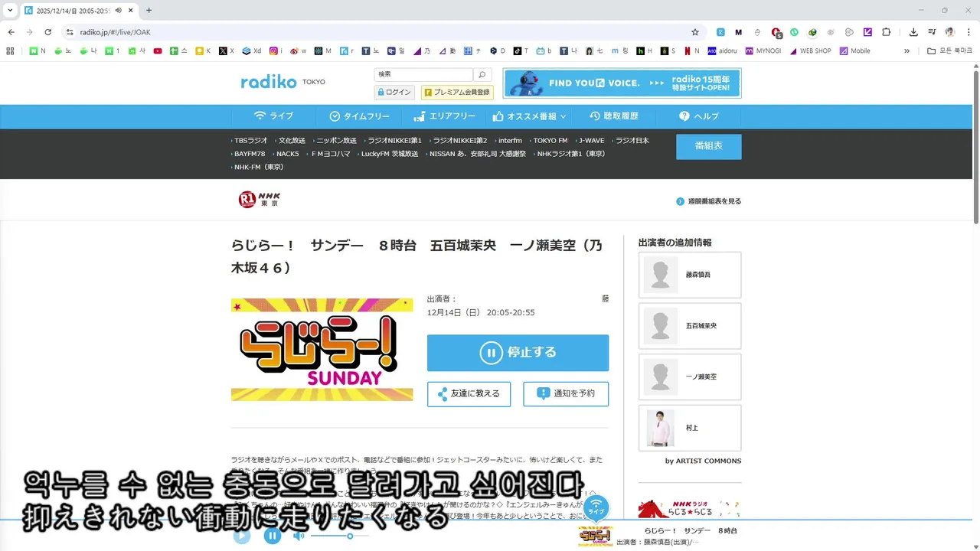Open the 一ノ瀬美空 performer card

pos(690,377)
